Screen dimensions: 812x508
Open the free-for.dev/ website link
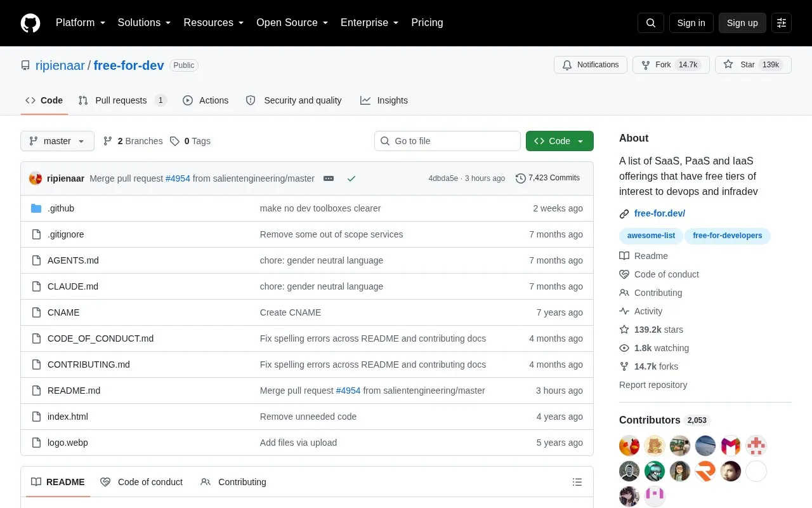660,213
